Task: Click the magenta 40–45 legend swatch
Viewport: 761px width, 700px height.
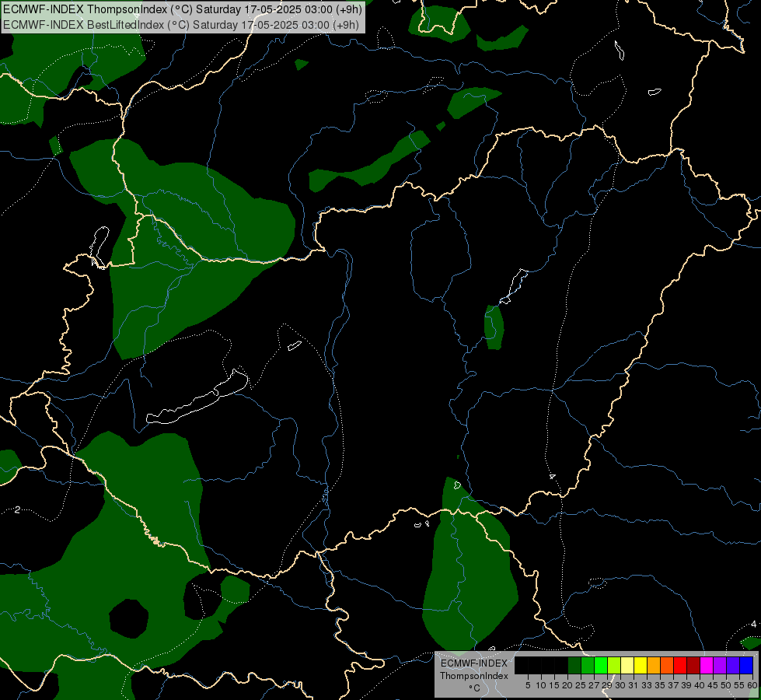Action: click(707, 665)
